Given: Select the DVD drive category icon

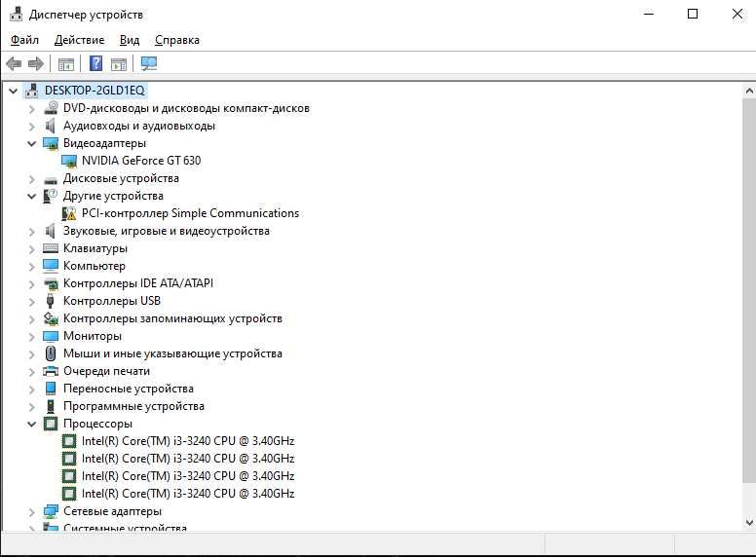Looking at the screenshot, I should 51,108.
